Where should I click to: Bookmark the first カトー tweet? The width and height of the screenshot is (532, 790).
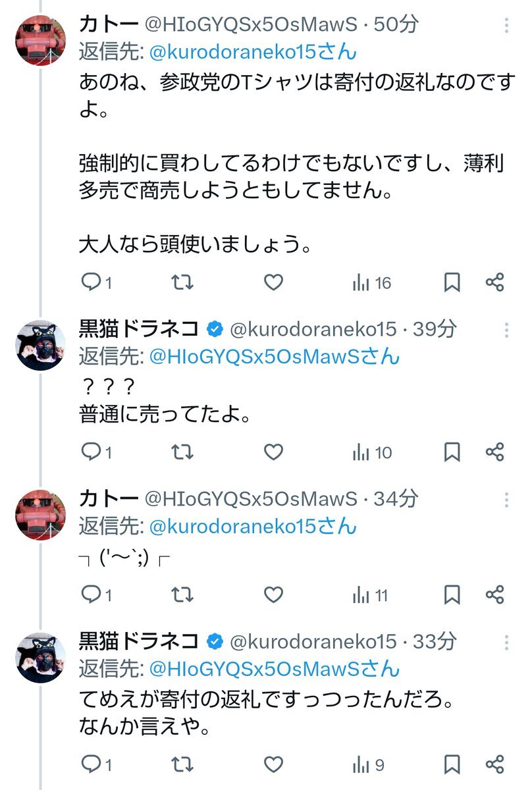pyautogui.click(x=452, y=282)
